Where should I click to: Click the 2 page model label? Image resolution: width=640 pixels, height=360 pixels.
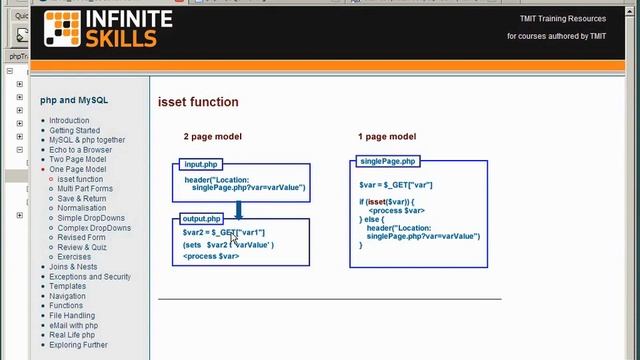(213, 136)
